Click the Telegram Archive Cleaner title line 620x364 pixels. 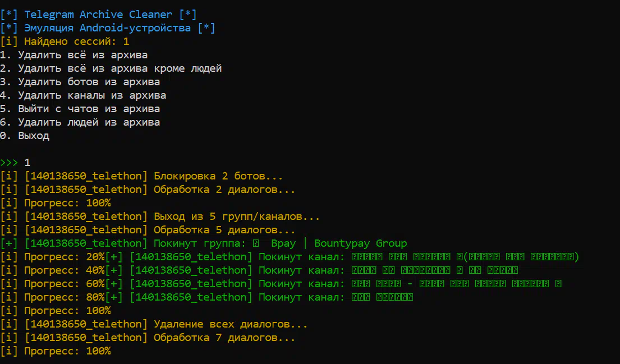(x=98, y=15)
